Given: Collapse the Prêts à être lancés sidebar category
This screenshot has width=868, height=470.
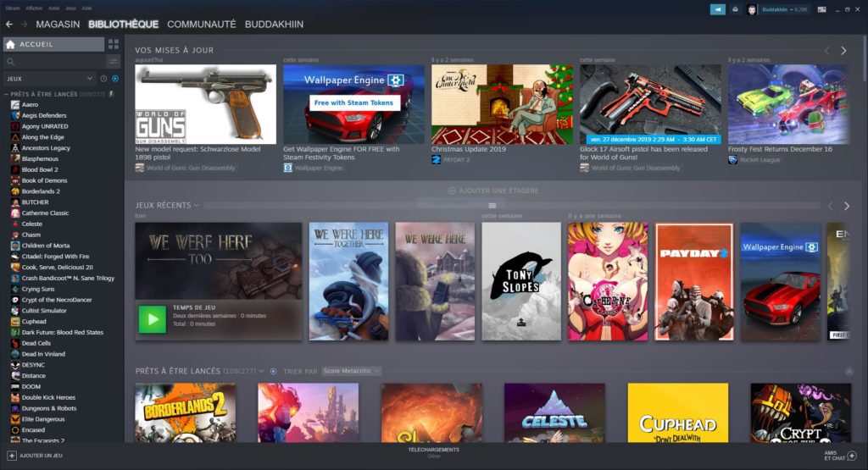Looking at the screenshot, I should click(x=6, y=94).
